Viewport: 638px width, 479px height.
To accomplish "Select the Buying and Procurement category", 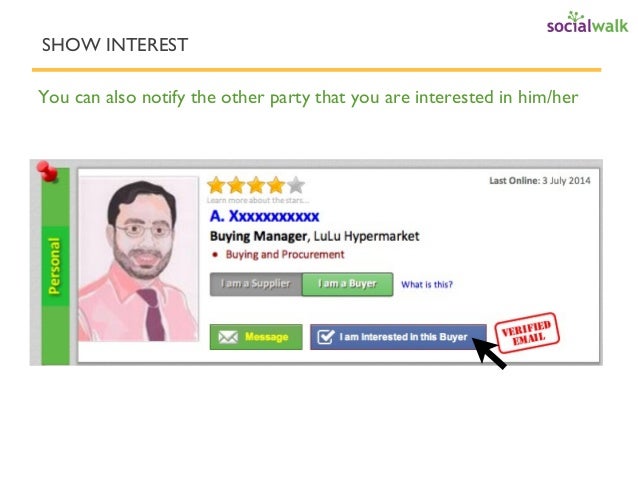I will 285,255.
